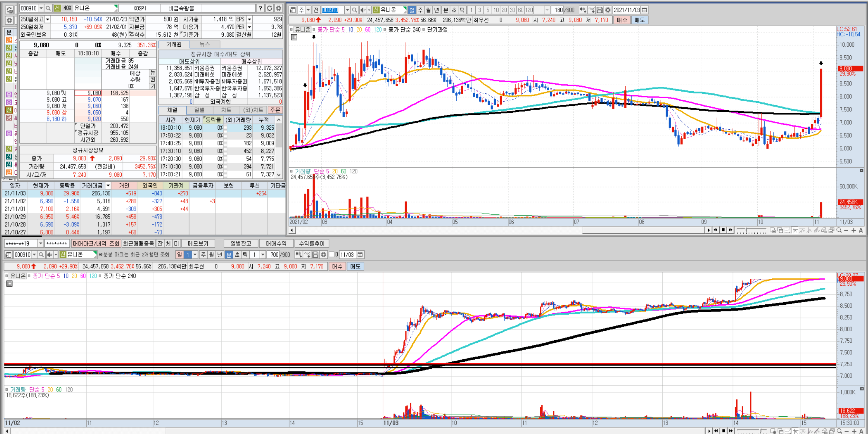This screenshot has width=868, height=434.
Task: Click account password field with asterisks
Action: tap(57, 243)
